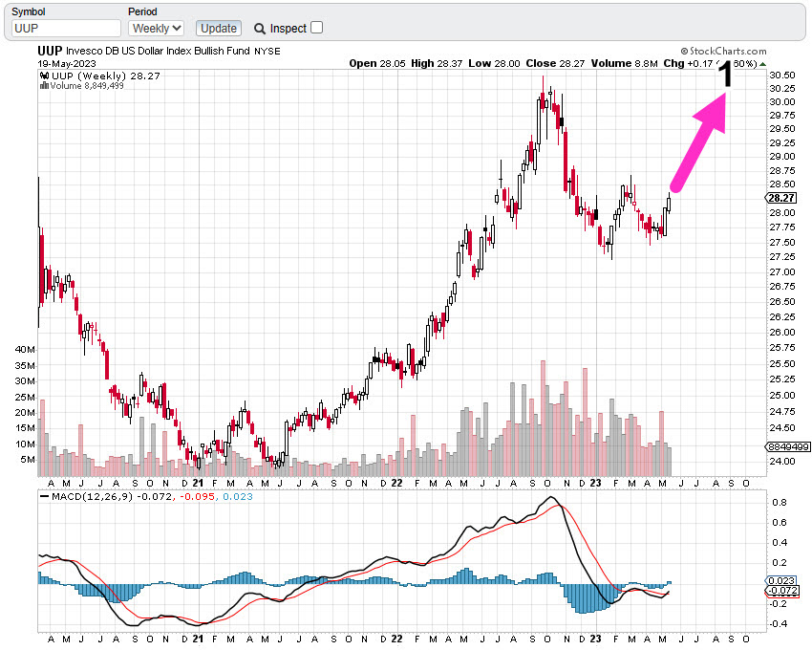Click the Inspect magnifier icon
This screenshot has width=812, height=650.
(260, 29)
